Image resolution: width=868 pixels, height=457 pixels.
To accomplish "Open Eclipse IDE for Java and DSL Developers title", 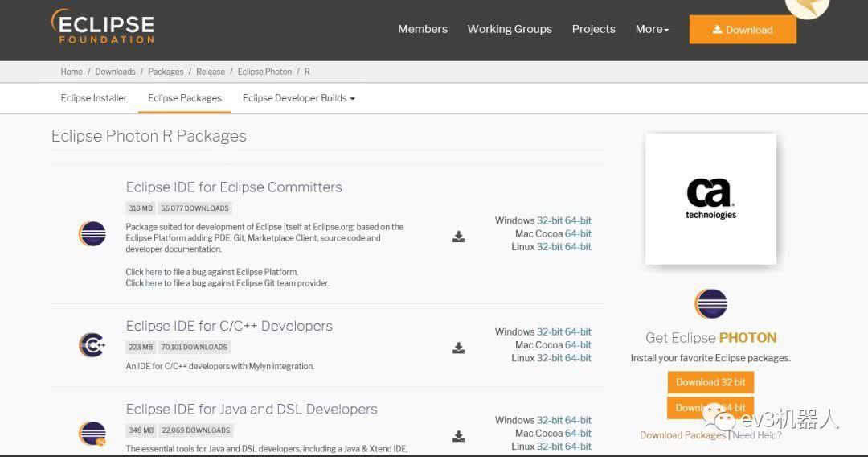I will pos(252,409).
